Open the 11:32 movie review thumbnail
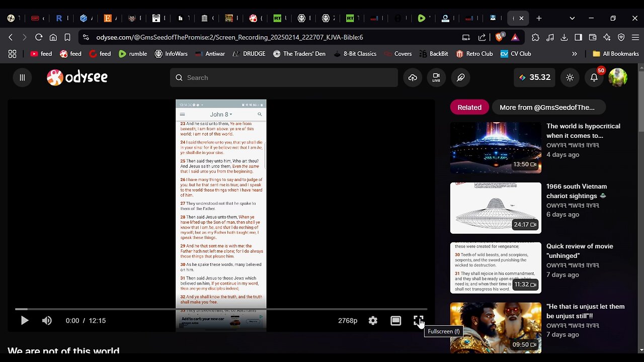644x362 pixels. 496,268
